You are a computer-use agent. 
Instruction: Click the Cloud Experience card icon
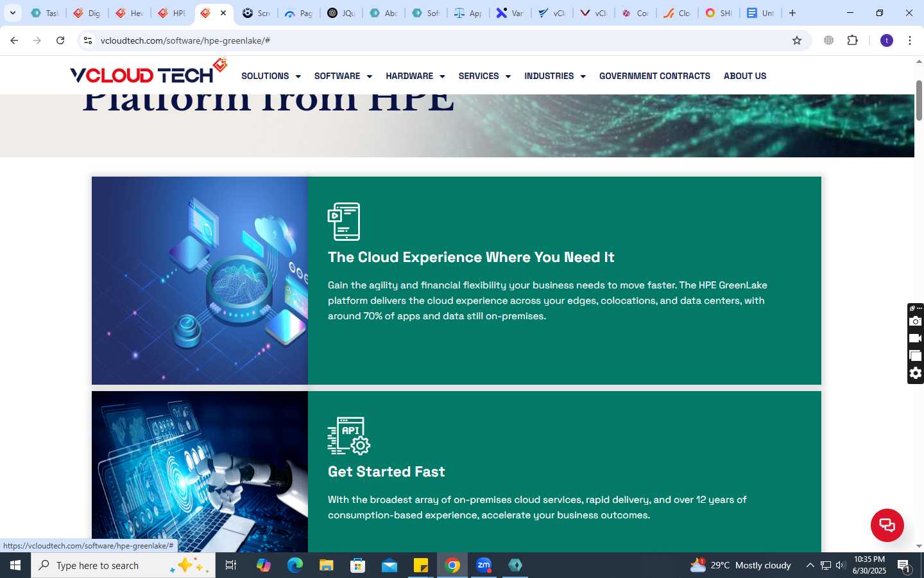[x=344, y=222]
